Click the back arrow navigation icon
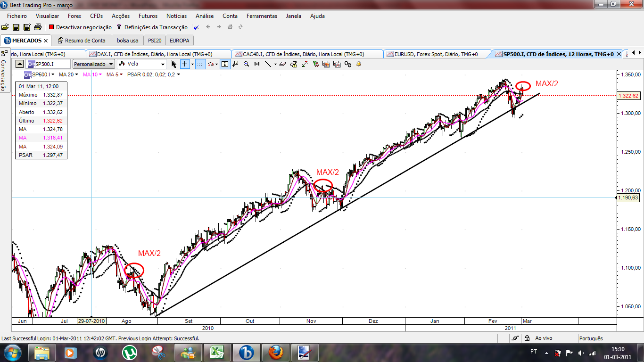 (208, 27)
